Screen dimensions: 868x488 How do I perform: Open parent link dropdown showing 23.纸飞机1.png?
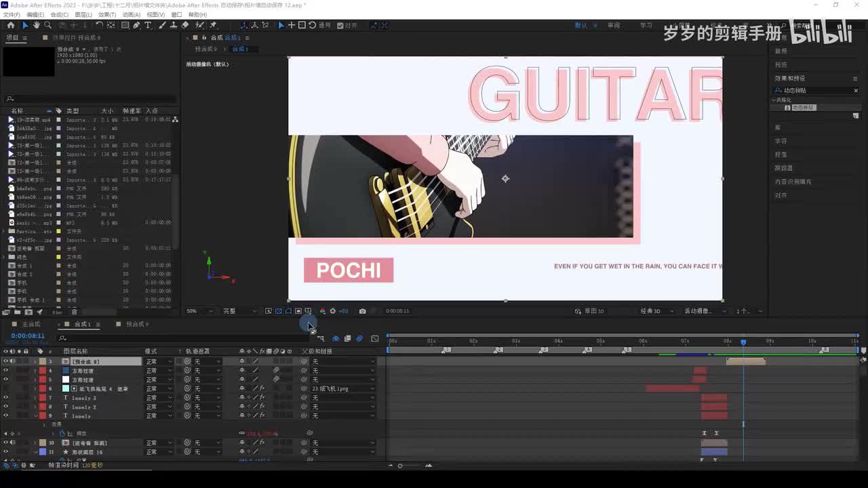(x=344, y=389)
